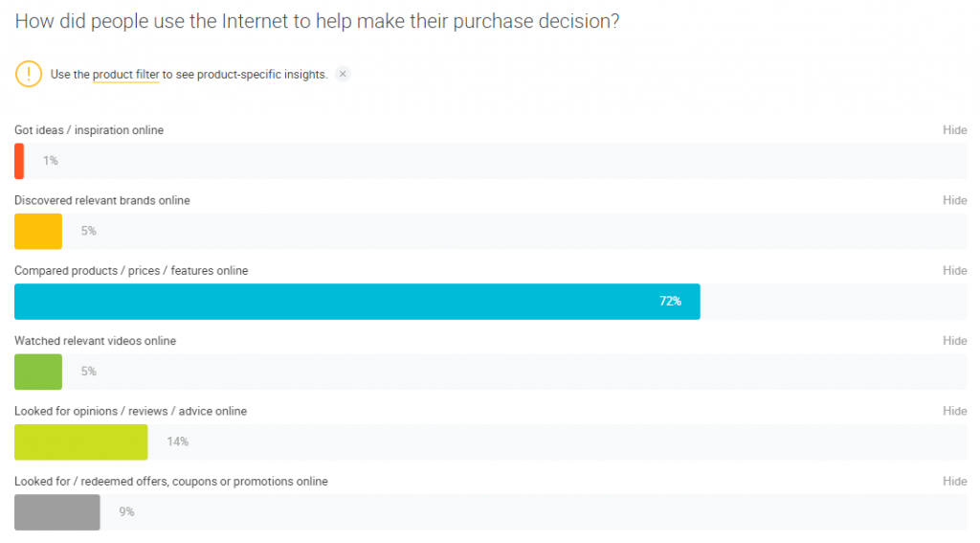
Task: Click the Looked for opinions / reviews label
Action: point(130,411)
